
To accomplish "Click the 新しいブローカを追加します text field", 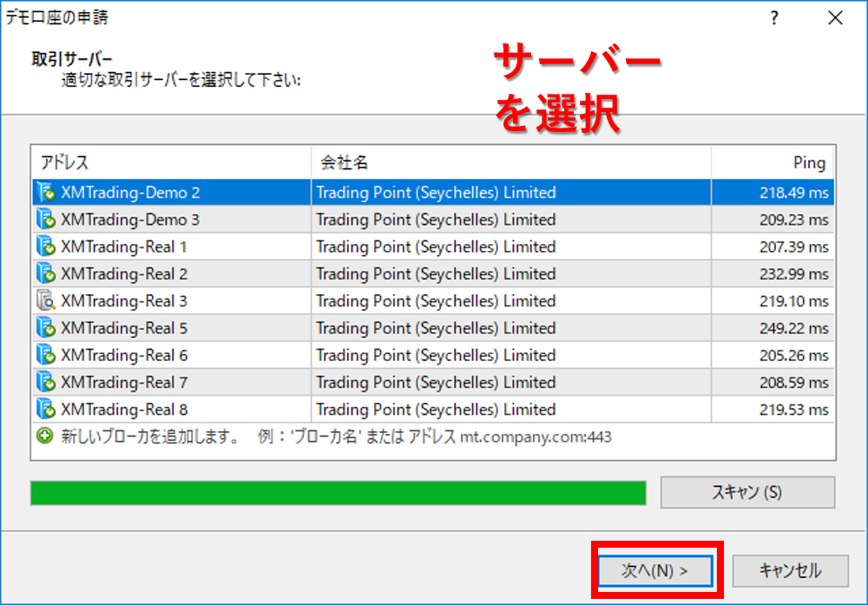I will (336, 437).
